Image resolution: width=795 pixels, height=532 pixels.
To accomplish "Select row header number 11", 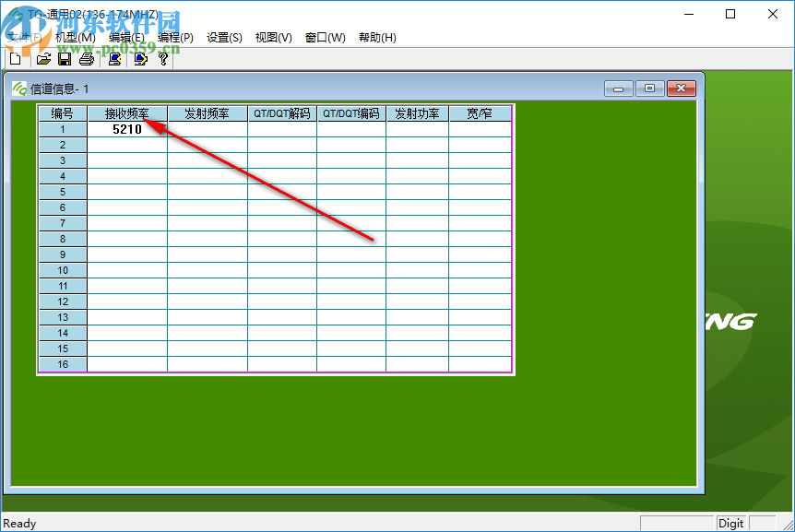I will click(63, 286).
